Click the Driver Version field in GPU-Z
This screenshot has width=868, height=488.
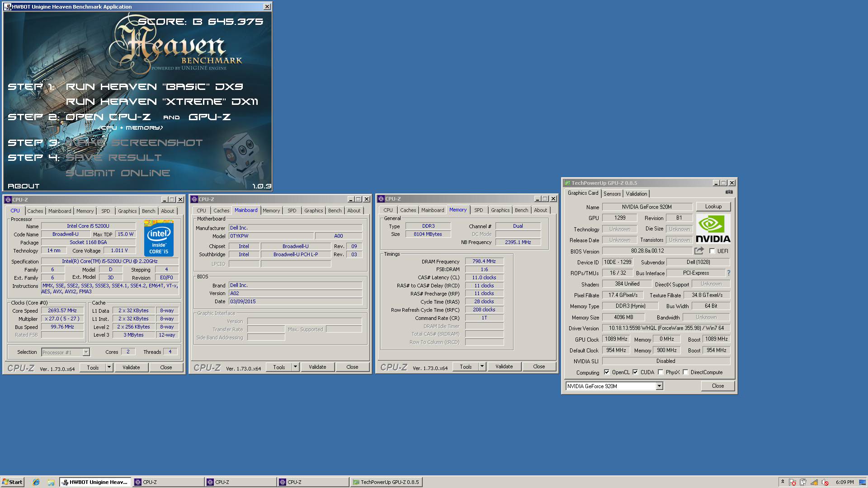click(666, 328)
